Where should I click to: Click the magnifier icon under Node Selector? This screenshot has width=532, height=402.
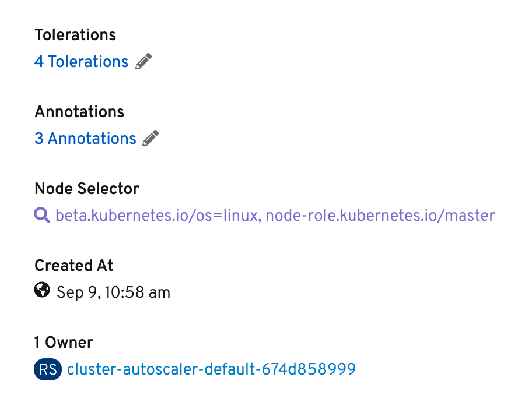(42, 216)
